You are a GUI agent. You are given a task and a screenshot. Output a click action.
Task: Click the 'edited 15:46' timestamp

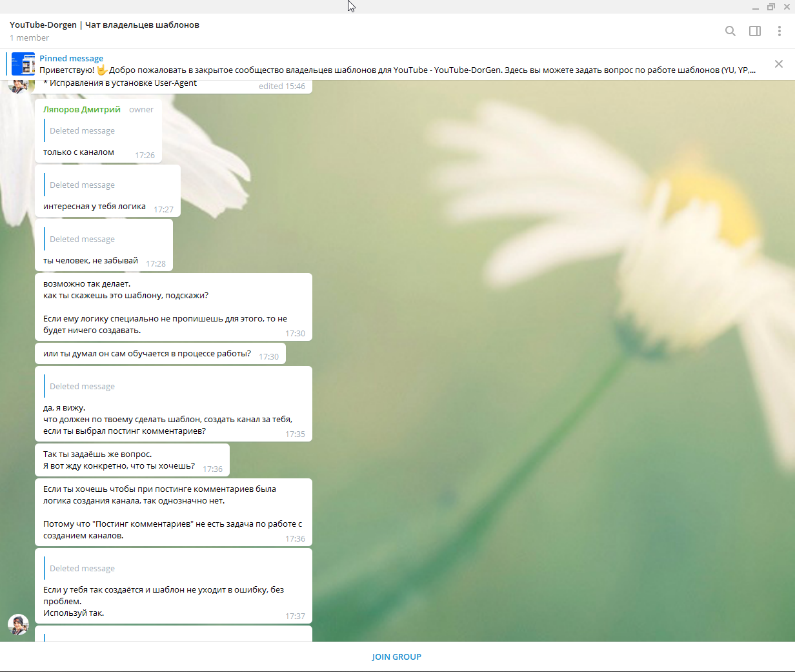282,87
